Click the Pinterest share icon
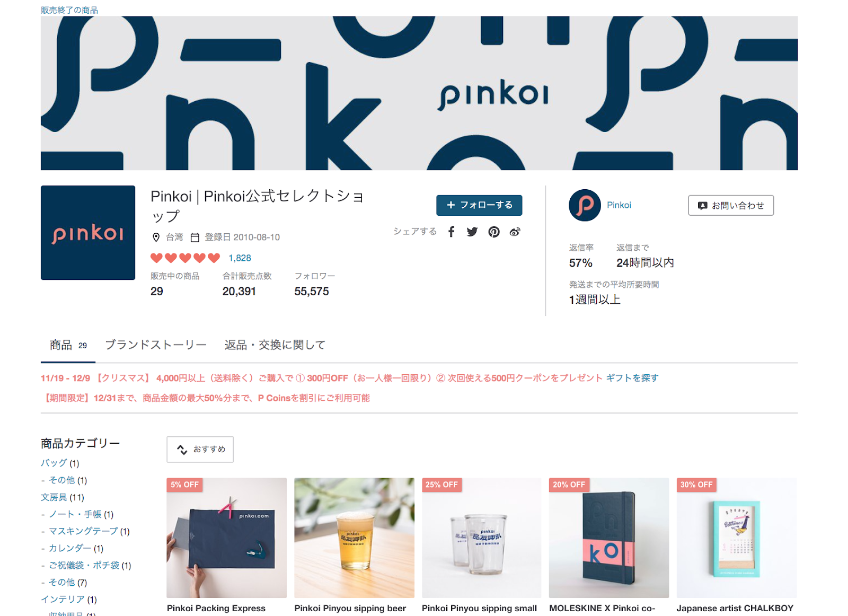 tap(494, 232)
